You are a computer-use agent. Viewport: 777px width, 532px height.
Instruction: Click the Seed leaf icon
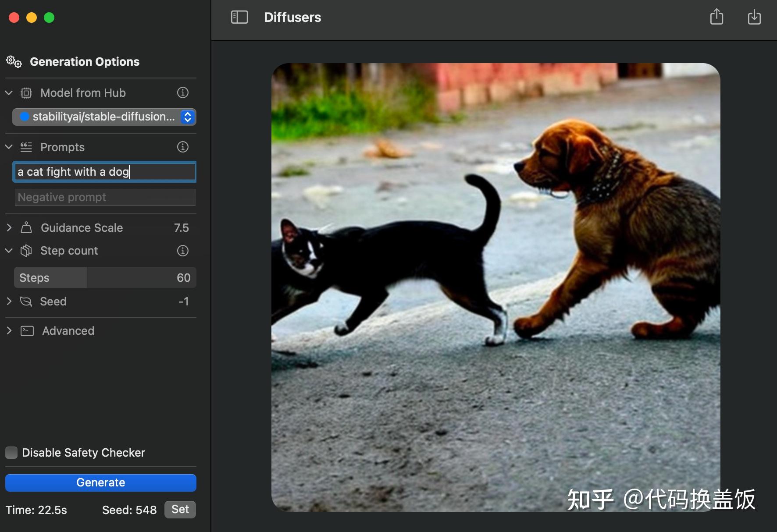coord(26,301)
